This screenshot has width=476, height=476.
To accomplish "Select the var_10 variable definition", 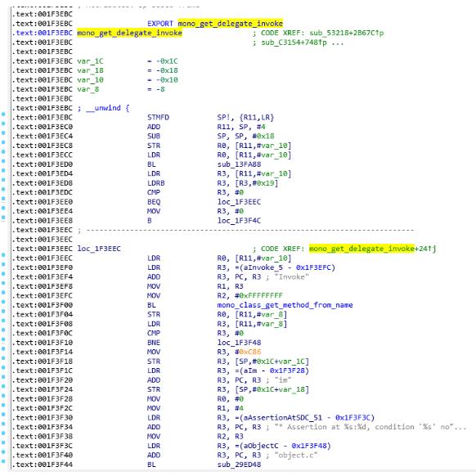I will click(90, 80).
